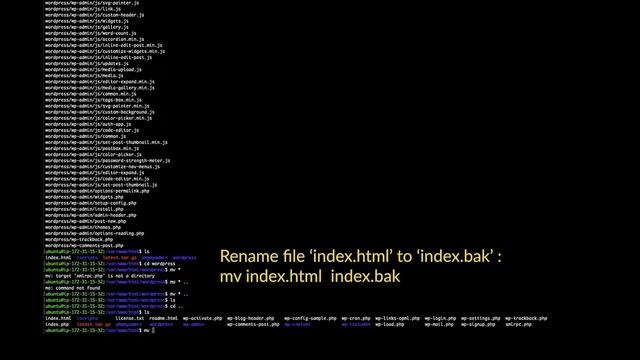Screen dimensions: 640x360
Task: Click 'wp-comments-post.php' in the ls listing
Action: click(x=253, y=324)
